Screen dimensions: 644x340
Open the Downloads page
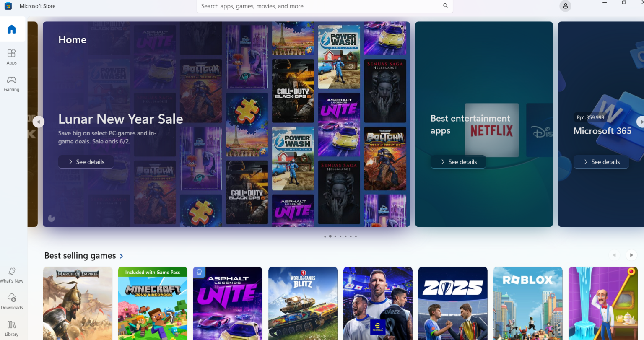12,301
